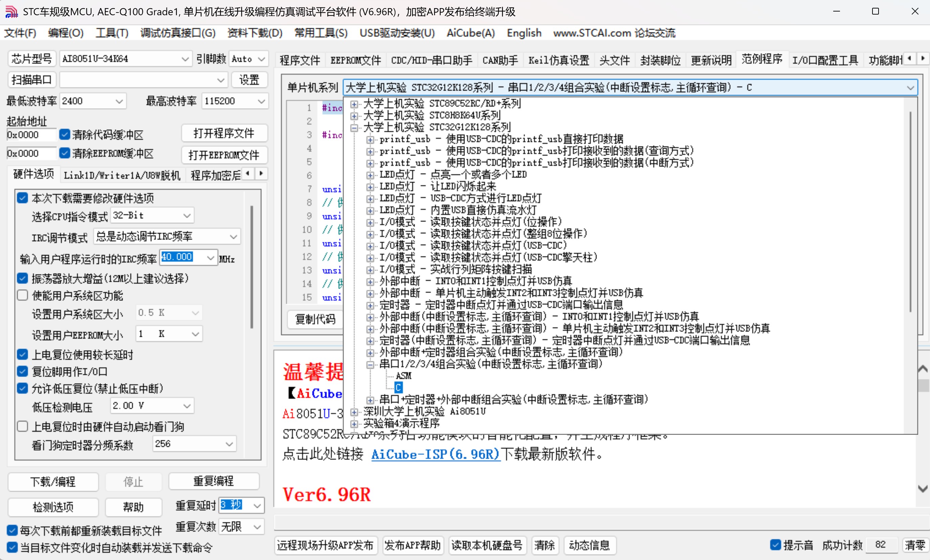Click the 打开EEPROM文件 button
This screenshot has width=930, height=560.
(224, 155)
